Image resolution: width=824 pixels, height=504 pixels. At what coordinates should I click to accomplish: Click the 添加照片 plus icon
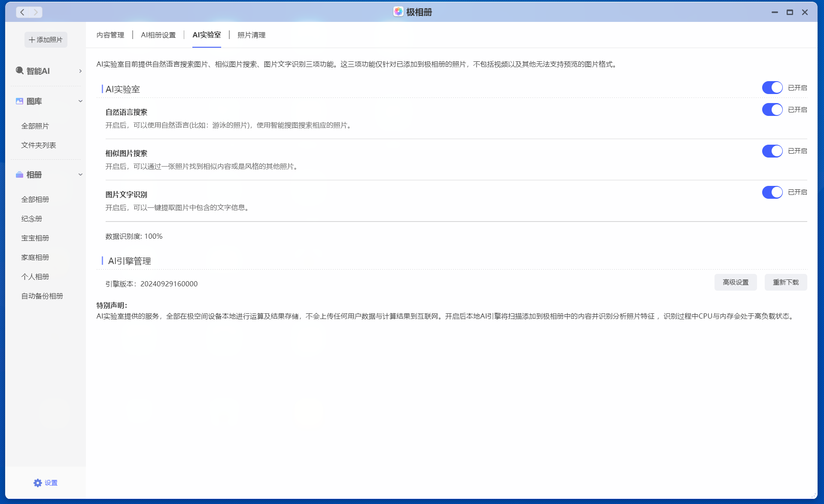[32, 39]
